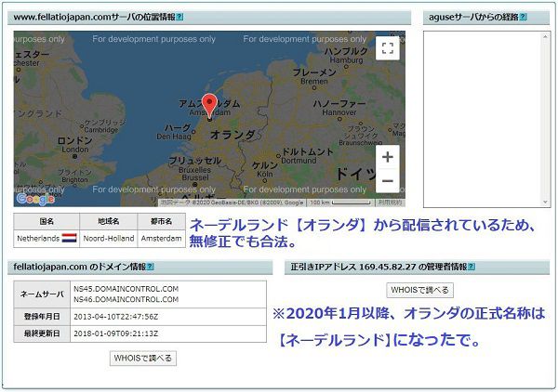Click the Cambridge label on the map
Viewport: 558px width, 392px height.
click(x=101, y=130)
